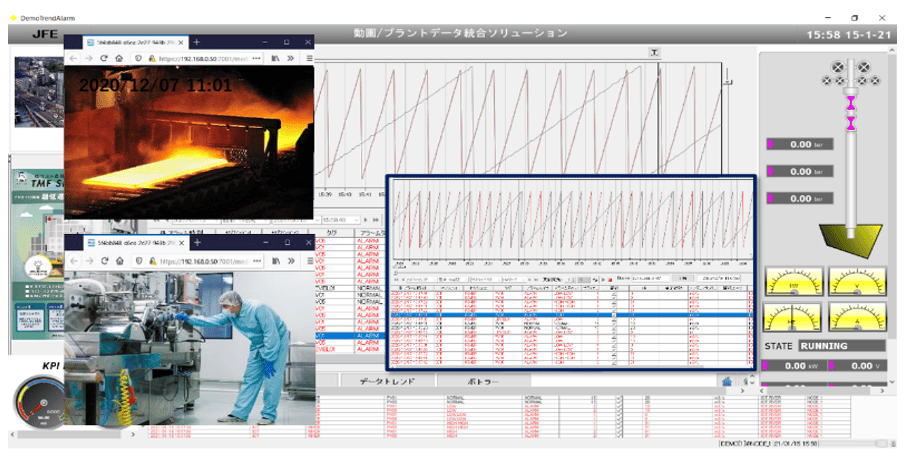Viewport: 908px width, 460px height.
Task: Click the trend chart inside the blue-framed inset
Action: pos(572,220)
